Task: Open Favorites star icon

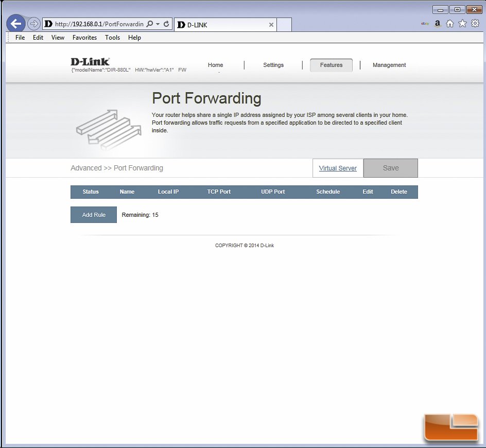Action: [x=462, y=23]
